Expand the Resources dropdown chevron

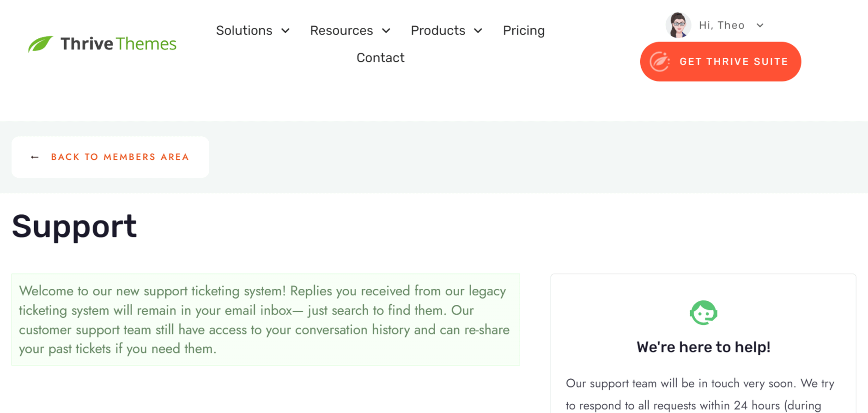(386, 30)
